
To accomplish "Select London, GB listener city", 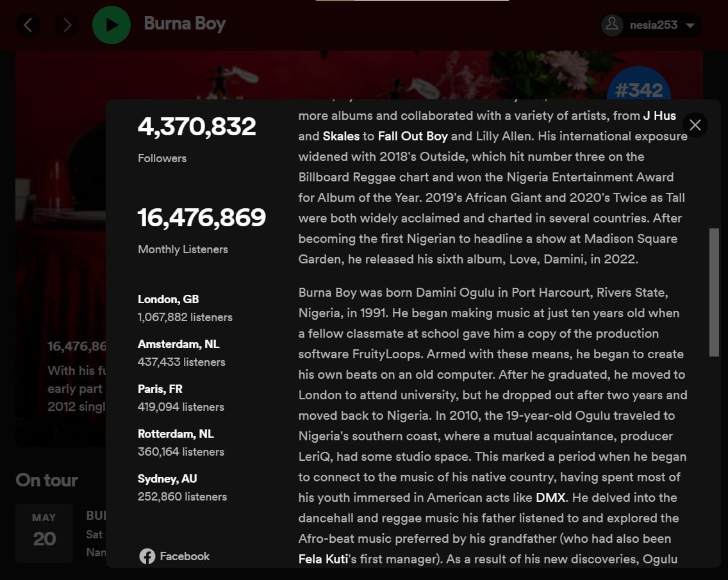I will 168,299.
